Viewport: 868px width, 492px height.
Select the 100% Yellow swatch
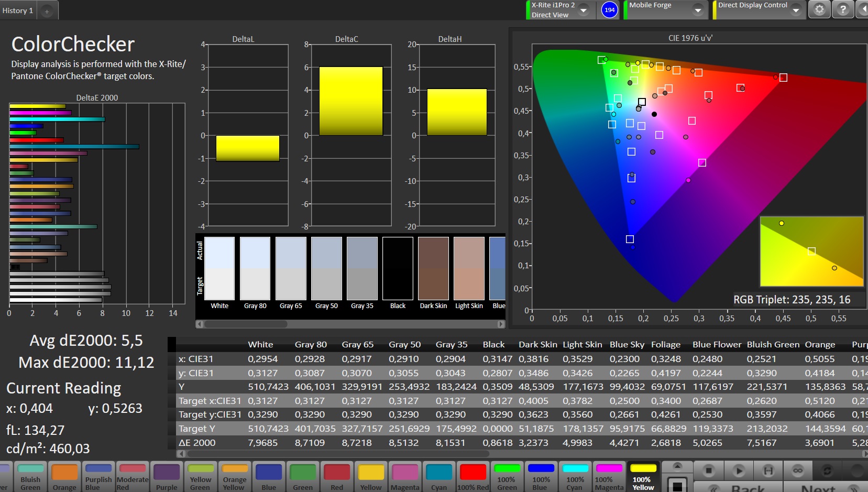pos(643,477)
